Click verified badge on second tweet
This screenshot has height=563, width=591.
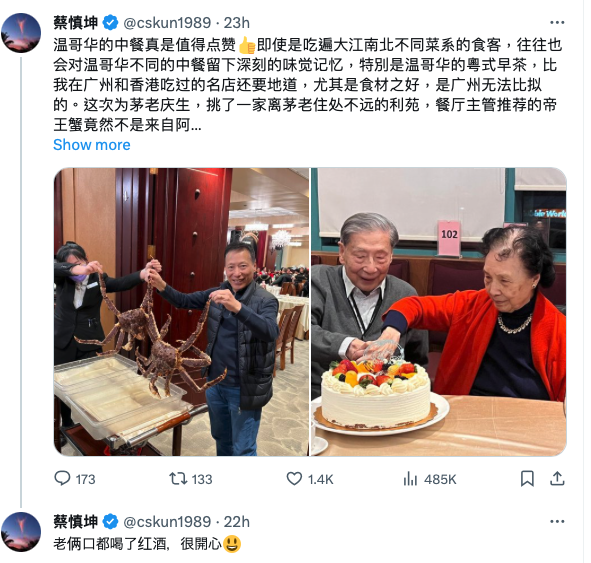110,522
